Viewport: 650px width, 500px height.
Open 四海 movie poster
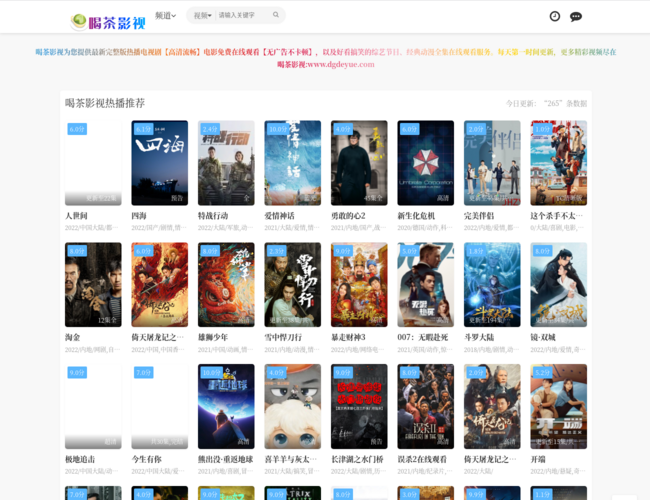(160, 163)
